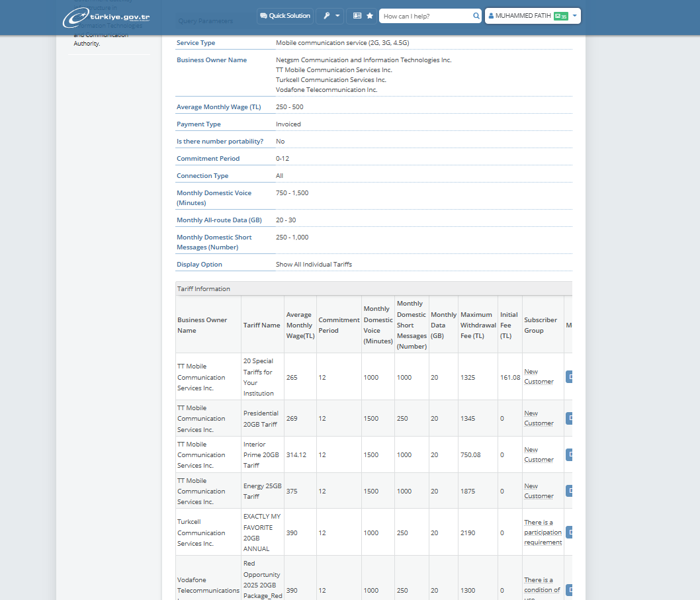Image resolution: width=700 pixels, height=600 pixels.
Task: Select the 'Invoiced' payment type value
Action: (288, 124)
